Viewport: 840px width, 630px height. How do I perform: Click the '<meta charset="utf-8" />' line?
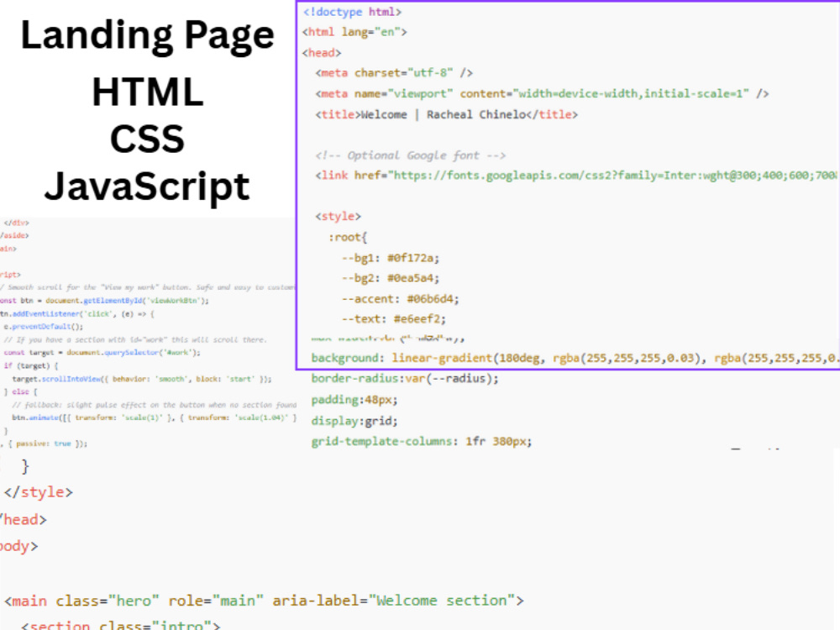coord(394,73)
